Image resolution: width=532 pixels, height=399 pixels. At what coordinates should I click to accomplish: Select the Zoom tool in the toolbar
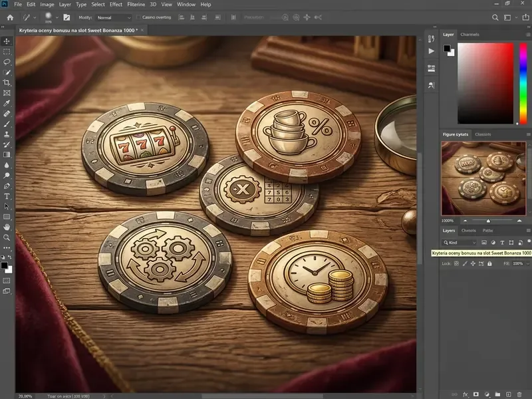(7, 237)
